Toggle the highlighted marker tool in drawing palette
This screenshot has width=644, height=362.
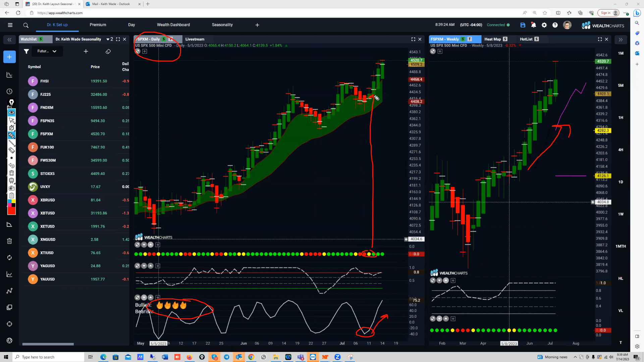(11, 135)
